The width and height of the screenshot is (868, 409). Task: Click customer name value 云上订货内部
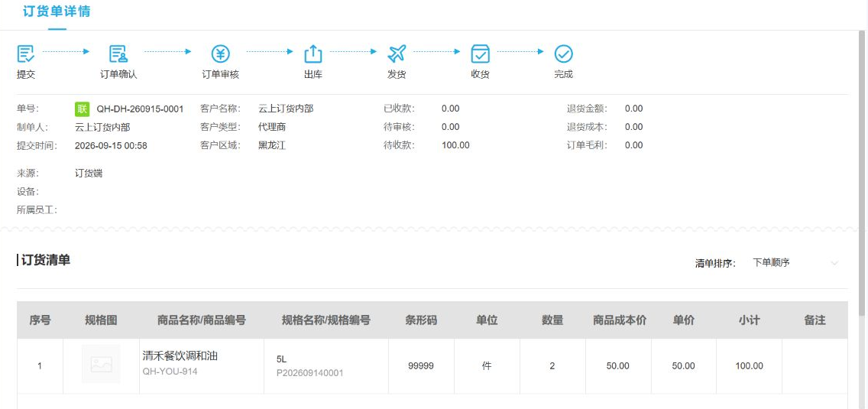tap(286, 109)
